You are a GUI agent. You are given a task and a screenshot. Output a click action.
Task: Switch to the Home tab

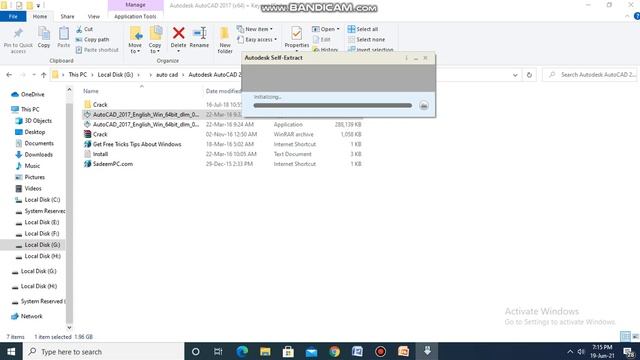click(x=40, y=16)
